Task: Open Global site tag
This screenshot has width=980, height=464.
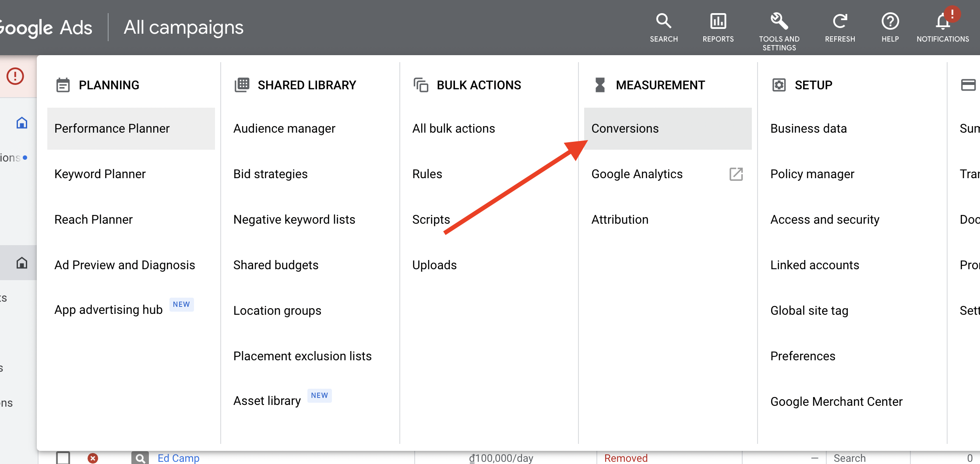Action: pyautogui.click(x=810, y=311)
